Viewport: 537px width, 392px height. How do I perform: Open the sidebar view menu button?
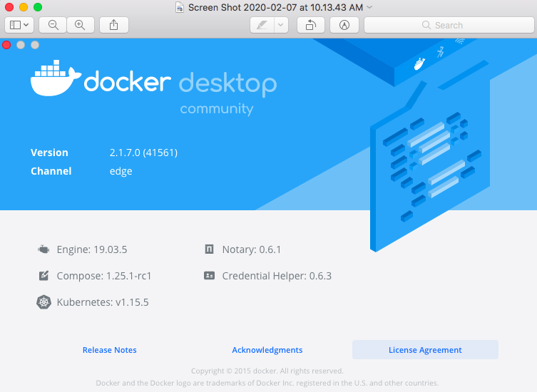[19, 25]
